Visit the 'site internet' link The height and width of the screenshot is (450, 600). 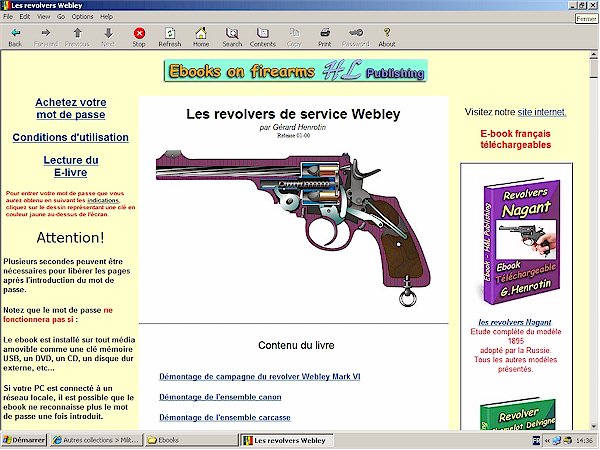(x=541, y=112)
